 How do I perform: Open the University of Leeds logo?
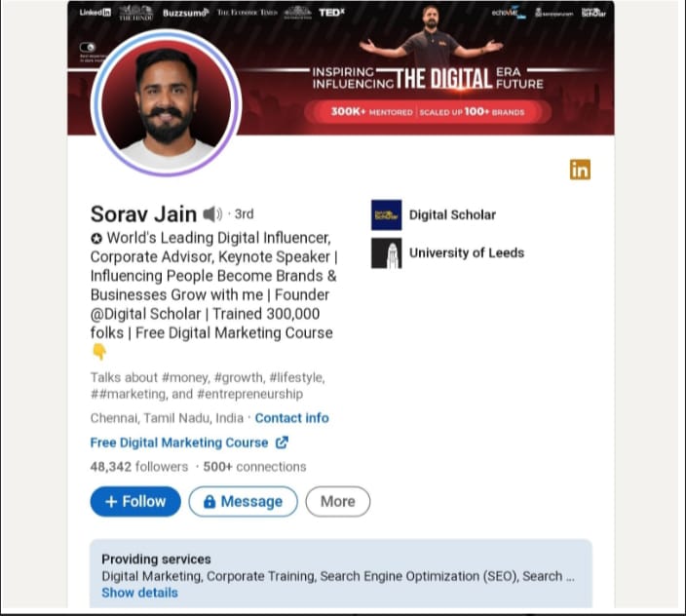386,252
